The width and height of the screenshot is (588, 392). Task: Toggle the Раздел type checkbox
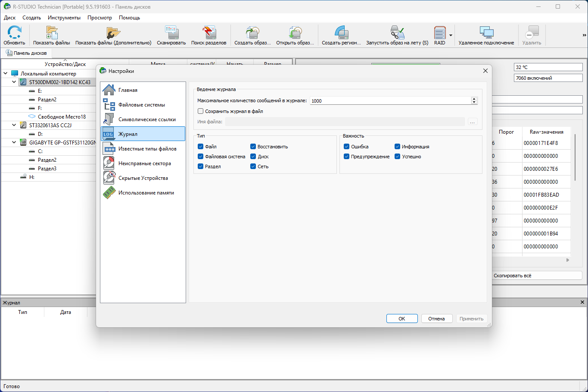coord(200,166)
